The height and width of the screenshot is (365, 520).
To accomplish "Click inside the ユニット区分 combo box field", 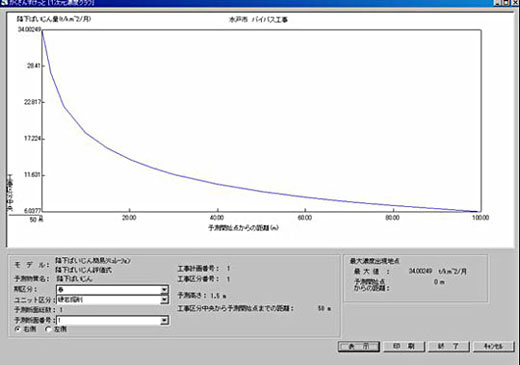I will 109,300.
